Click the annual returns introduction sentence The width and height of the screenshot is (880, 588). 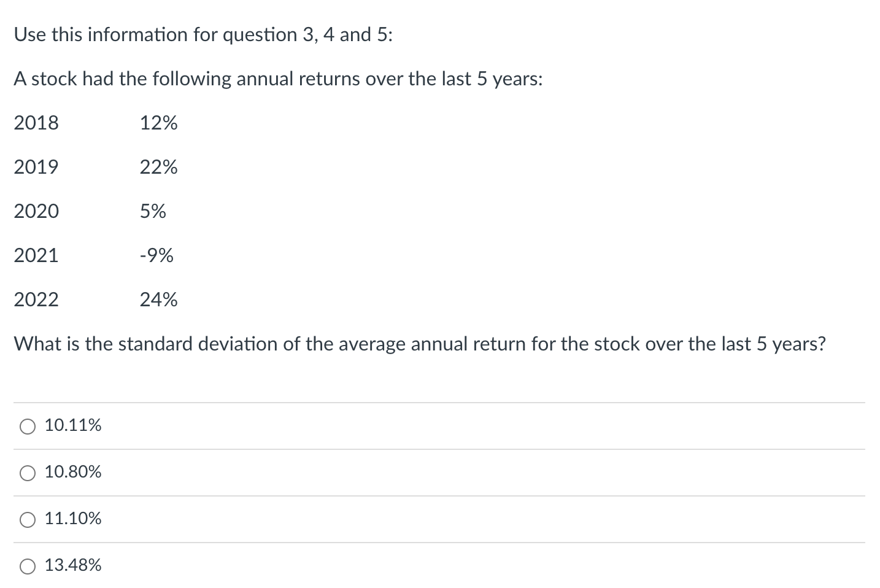click(278, 79)
